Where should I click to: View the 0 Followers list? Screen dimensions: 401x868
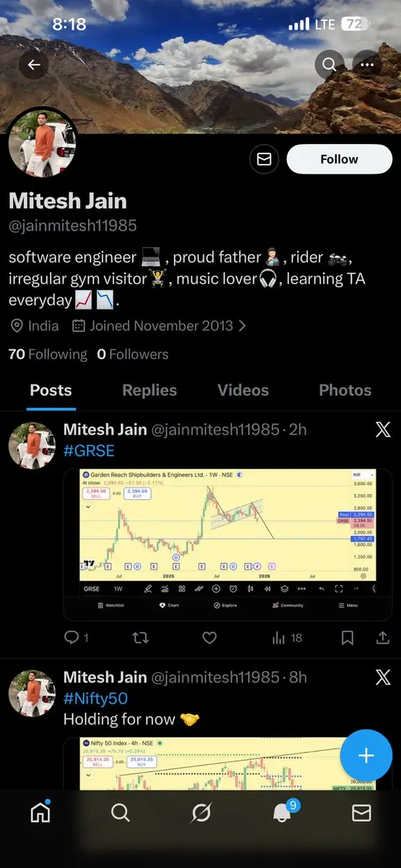click(x=133, y=354)
